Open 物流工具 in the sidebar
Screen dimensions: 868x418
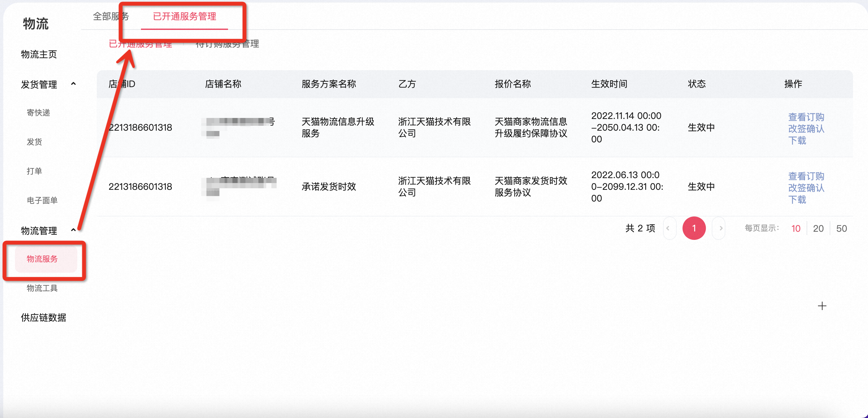click(42, 288)
